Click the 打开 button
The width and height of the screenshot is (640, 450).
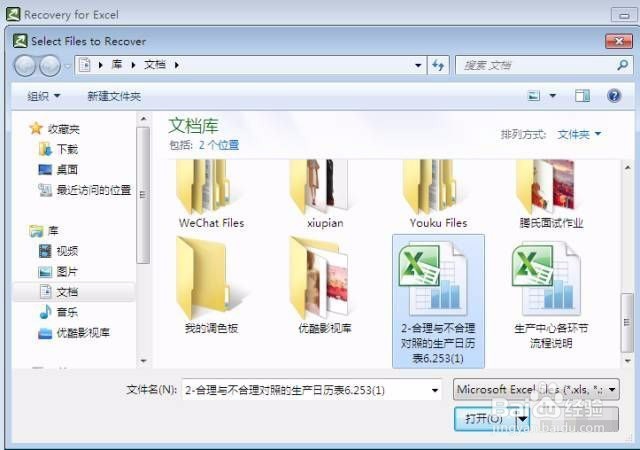(x=484, y=418)
